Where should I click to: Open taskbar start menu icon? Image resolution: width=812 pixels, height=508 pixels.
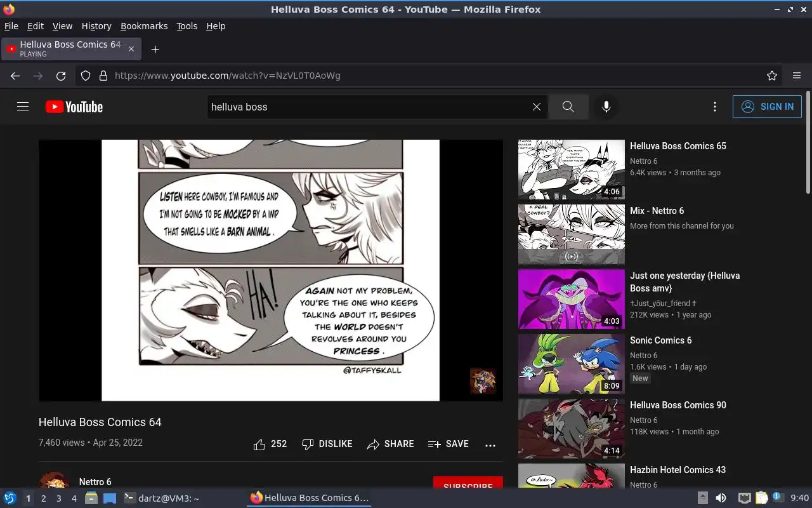tap(10, 498)
